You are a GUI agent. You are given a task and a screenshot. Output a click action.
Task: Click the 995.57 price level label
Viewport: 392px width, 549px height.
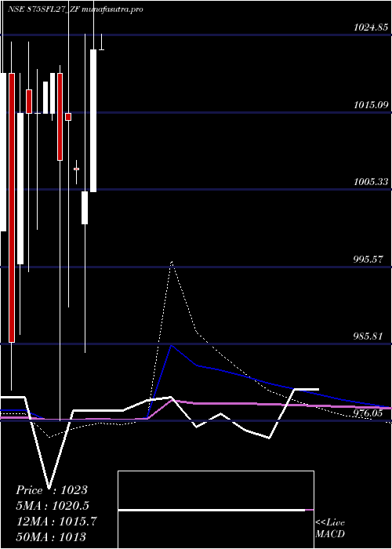[x=368, y=260]
